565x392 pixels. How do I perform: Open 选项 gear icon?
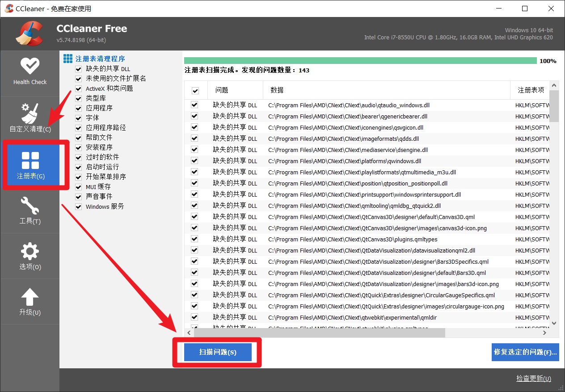[30, 252]
